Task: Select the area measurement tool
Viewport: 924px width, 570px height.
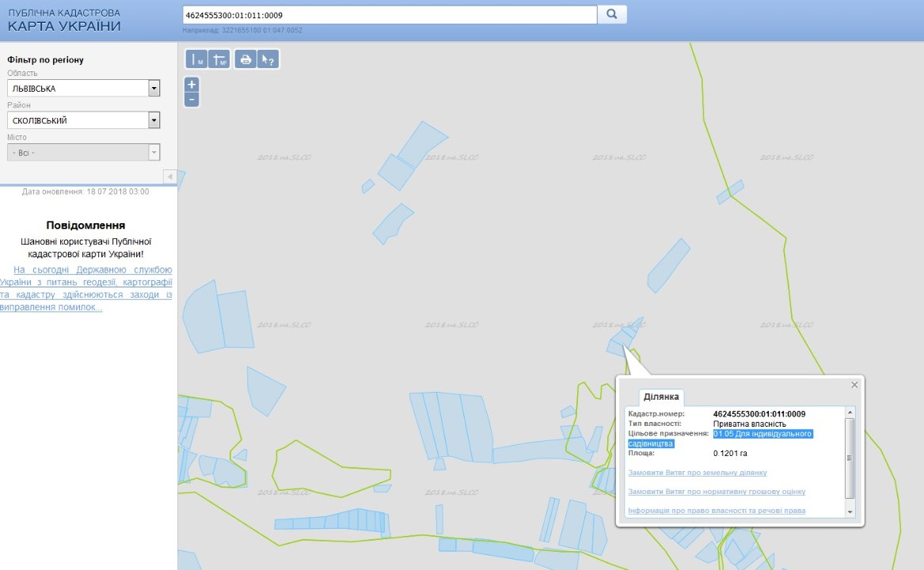Action: click(219, 59)
